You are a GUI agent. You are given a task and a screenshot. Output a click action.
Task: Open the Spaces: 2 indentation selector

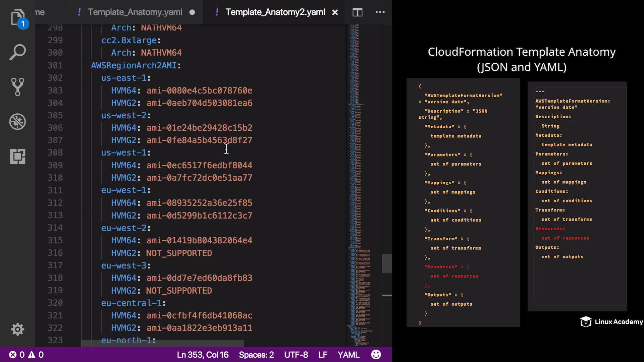pos(256,355)
